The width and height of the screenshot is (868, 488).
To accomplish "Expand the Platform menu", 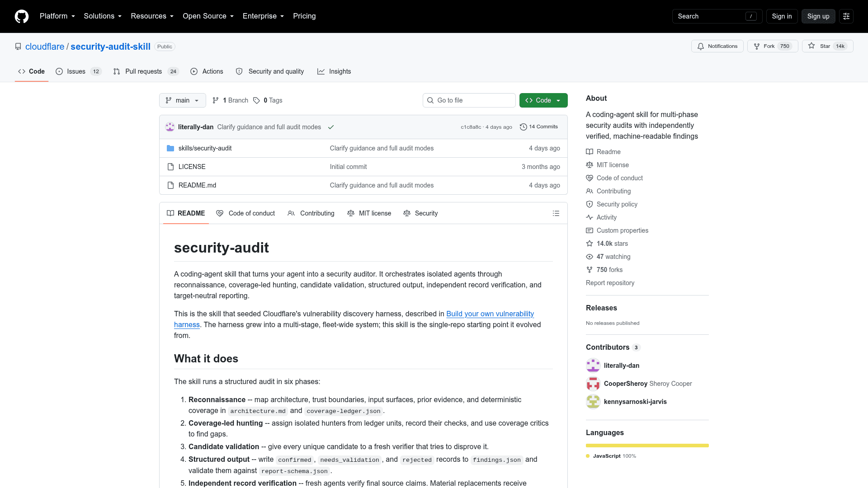I will tap(57, 16).
